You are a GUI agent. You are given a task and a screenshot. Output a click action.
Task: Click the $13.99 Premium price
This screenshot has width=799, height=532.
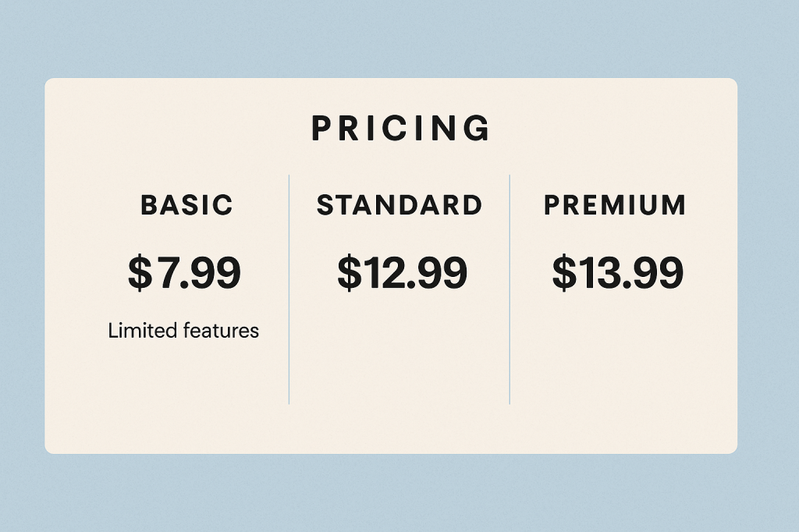click(617, 273)
